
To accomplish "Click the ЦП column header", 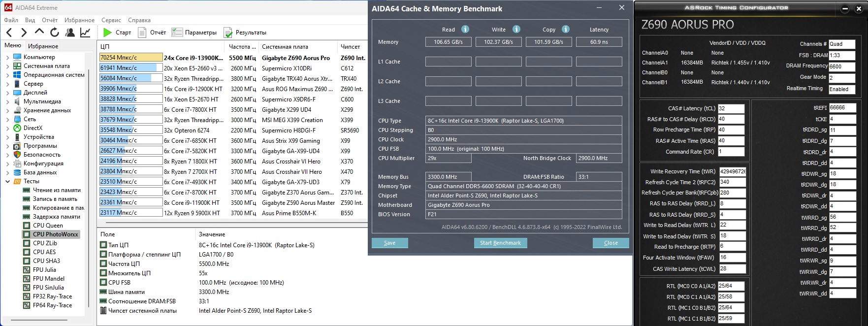I will click(161, 46).
